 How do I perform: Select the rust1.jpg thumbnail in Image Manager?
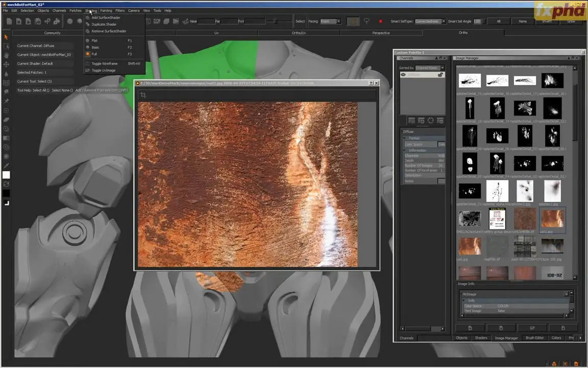(552, 219)
